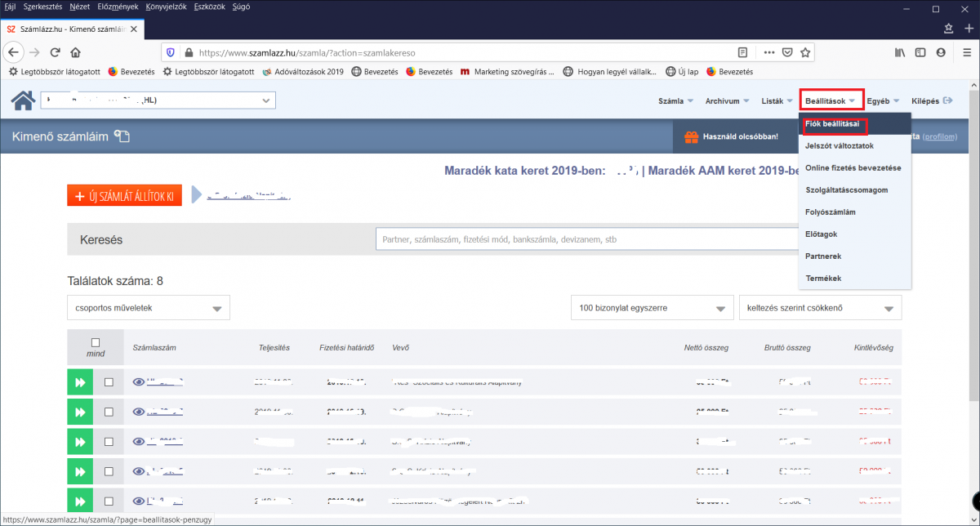Tick the checkbox of the fifth invoice row

pyautogui.click(x=109, y=501)
